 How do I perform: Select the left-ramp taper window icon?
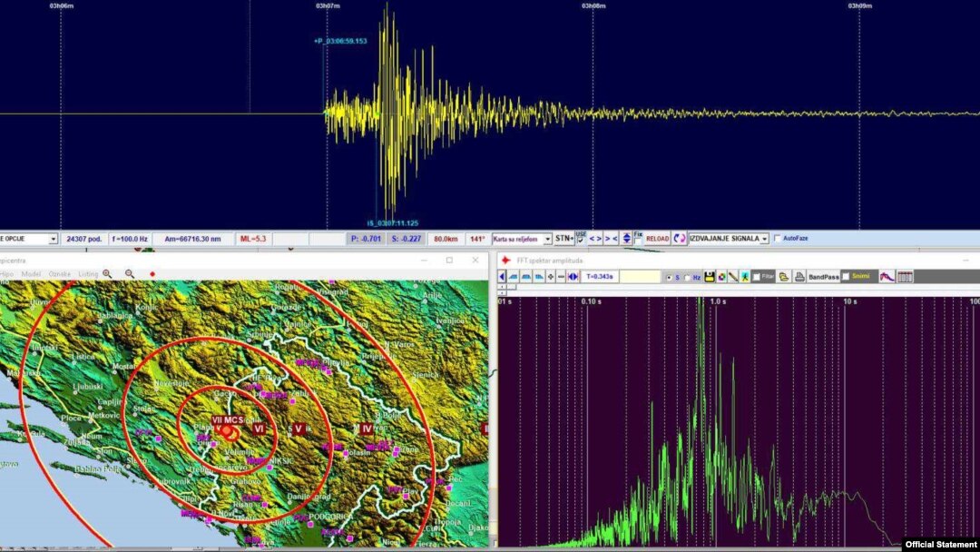click(x=513, y=276)
